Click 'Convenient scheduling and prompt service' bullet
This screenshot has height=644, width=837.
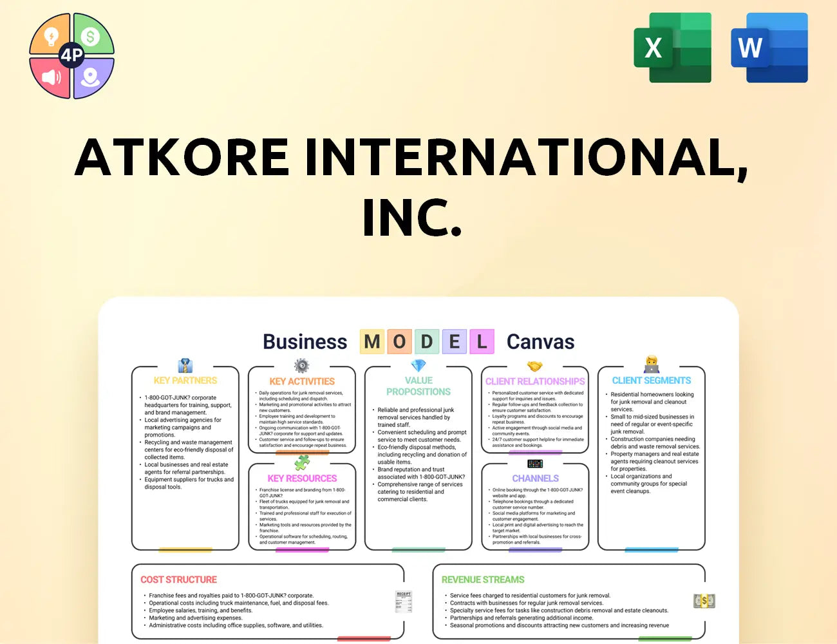click(419, 436)
